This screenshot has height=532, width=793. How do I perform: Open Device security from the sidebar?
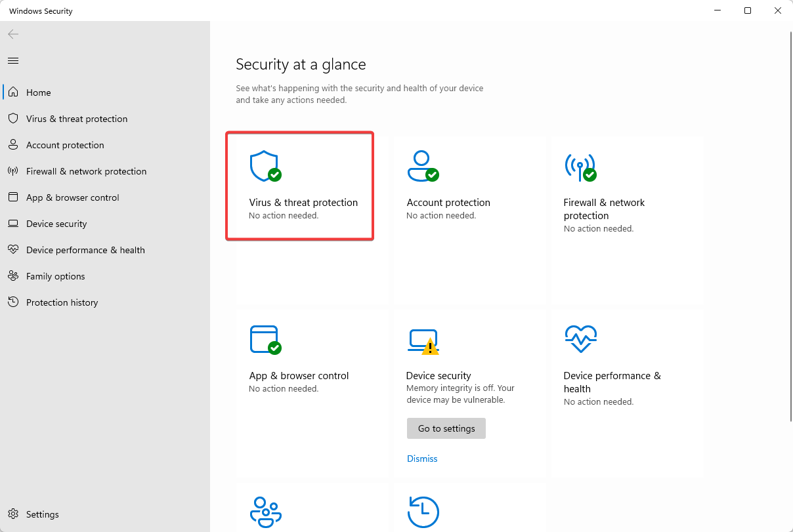pyautogui.click(x=56, y=224)
